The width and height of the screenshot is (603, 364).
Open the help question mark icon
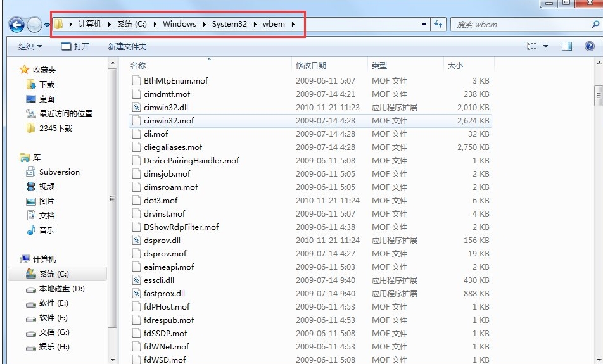point(590,46)
